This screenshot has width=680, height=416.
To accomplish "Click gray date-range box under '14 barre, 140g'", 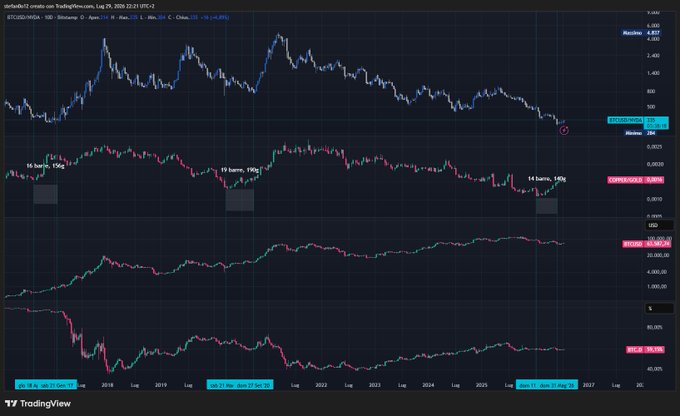I will [x=546, y=206].
